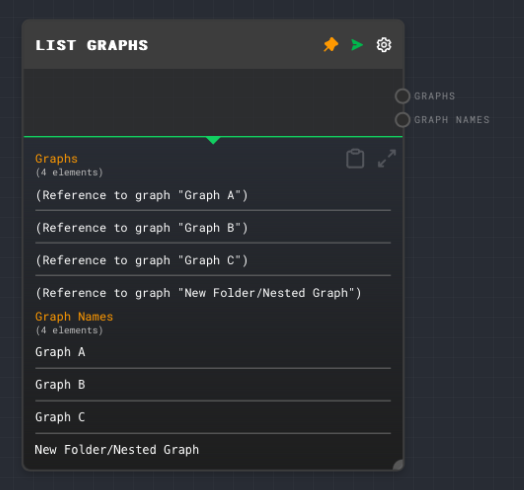Grab the node resize corner handle

coord(398,465)
